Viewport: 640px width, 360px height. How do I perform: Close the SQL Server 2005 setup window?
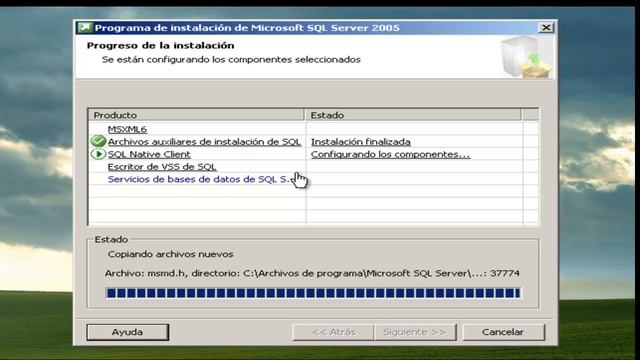(x=546, y=27)
